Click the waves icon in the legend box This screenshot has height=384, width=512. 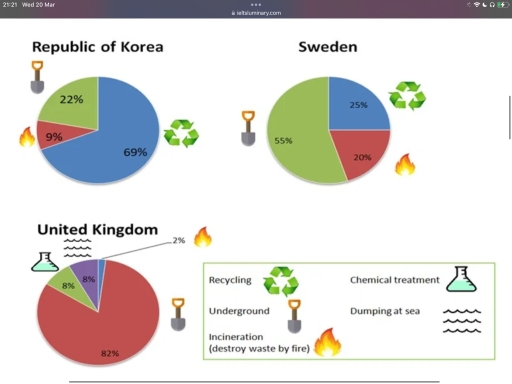coord(462,321)
